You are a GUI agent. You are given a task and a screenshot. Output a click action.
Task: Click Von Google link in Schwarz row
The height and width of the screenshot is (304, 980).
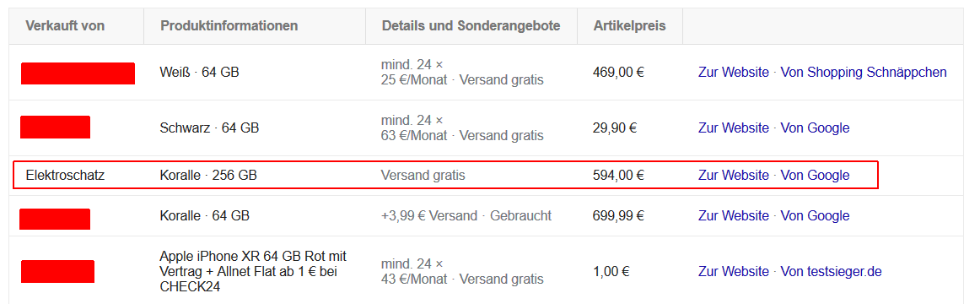tap(815, 128)
